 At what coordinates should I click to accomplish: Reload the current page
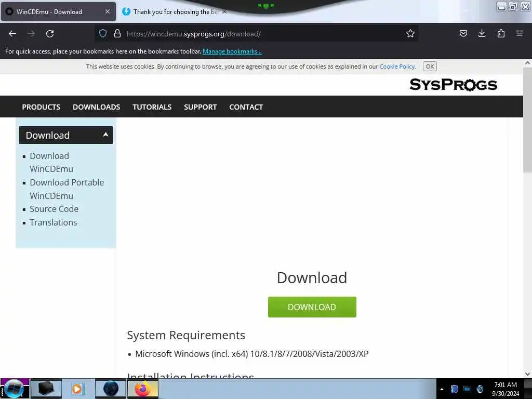[x=50, y=34]
